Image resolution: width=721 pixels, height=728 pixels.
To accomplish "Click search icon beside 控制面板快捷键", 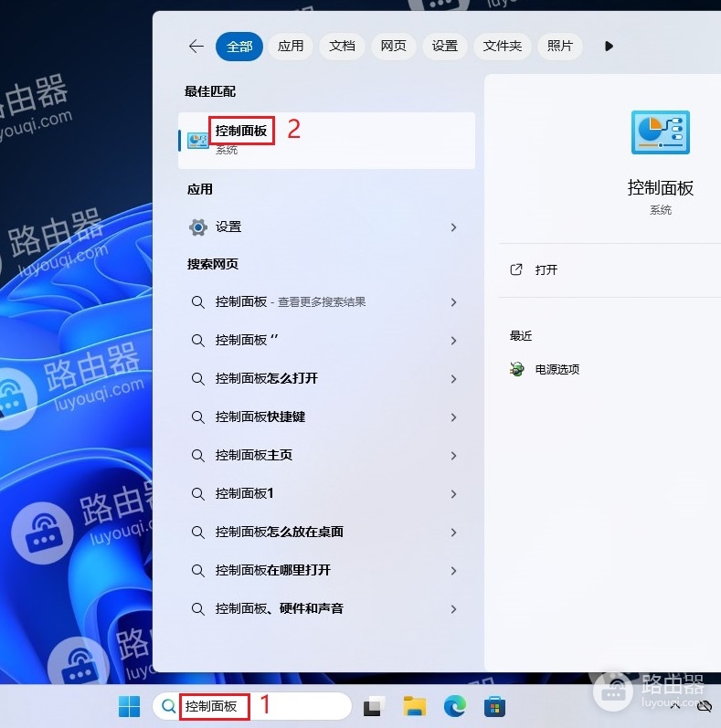I will pos(198,417).
